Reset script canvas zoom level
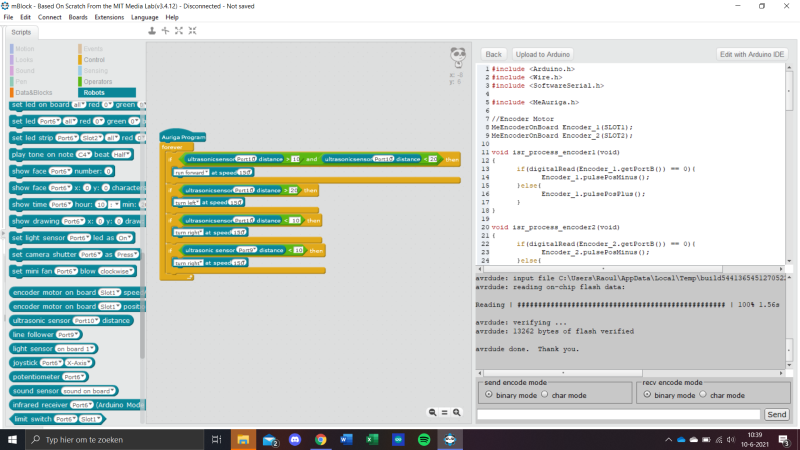Screen dimensions: 800x450 click(444, 412)
